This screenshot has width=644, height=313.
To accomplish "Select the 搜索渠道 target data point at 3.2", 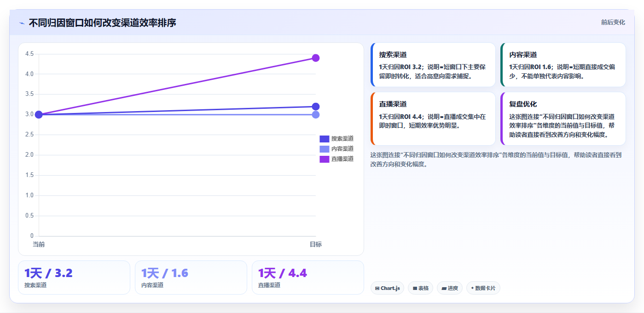I will [x=316, y=106].
